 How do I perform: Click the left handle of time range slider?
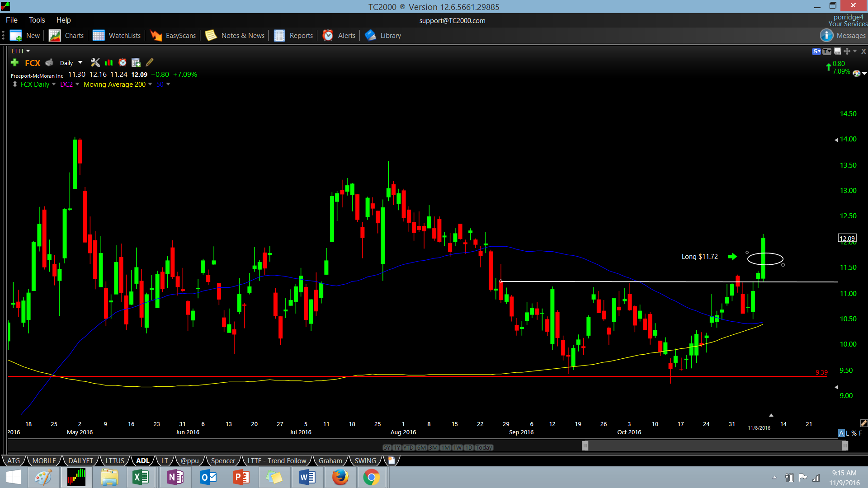tap(585, 446)
